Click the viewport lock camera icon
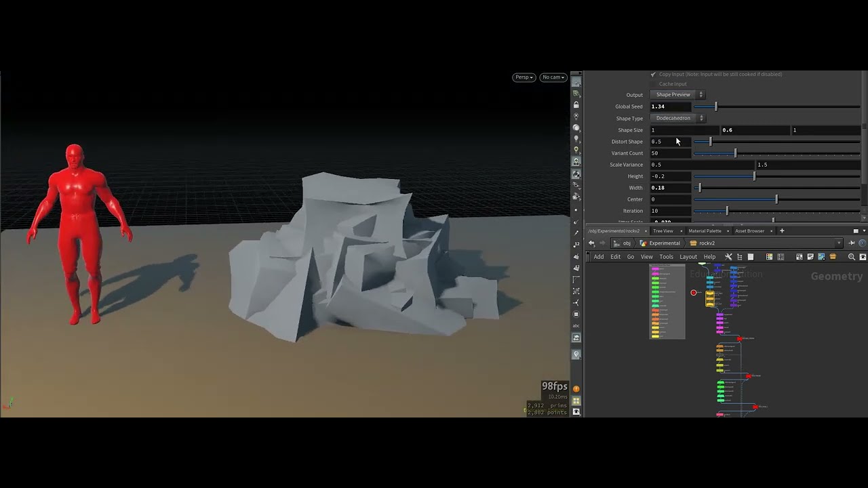Viewport: 868px width, 488px height. coord(576,105)
